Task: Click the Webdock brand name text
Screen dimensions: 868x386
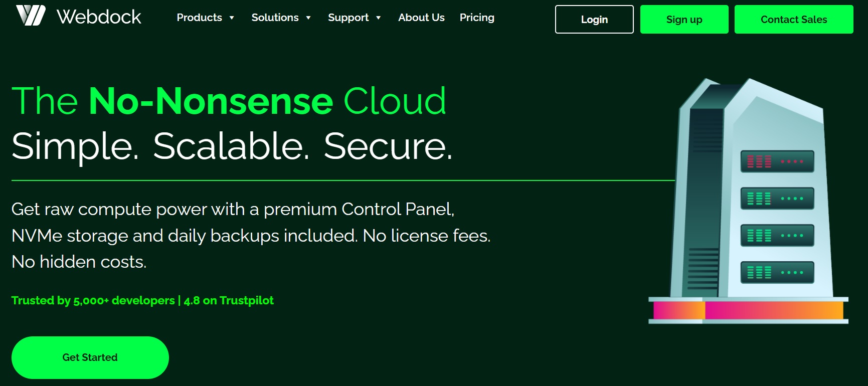Action: (99, 17)
